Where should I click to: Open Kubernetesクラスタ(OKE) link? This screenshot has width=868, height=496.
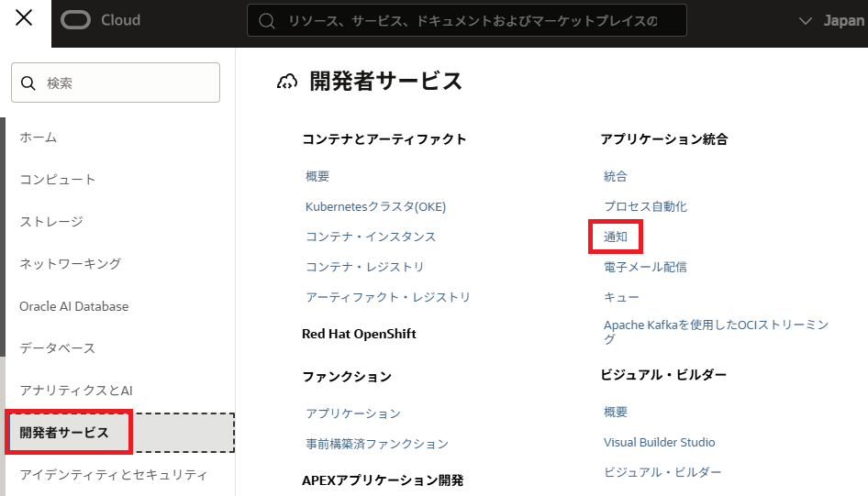pos(375,206)
